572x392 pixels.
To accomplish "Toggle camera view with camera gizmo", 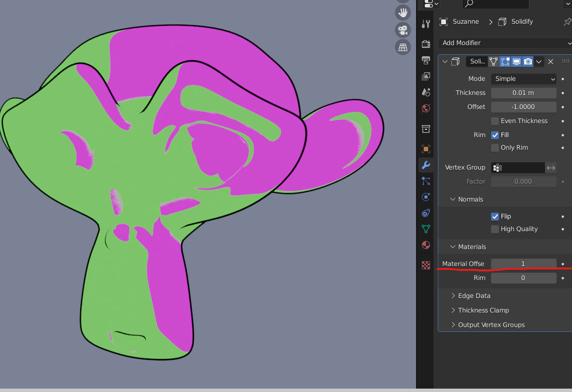I will 403,30.
